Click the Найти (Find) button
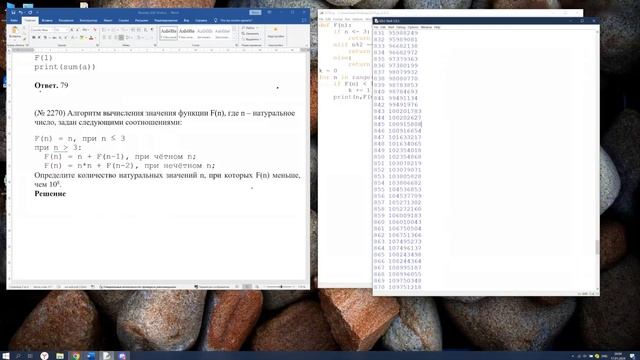 coord(248,28)
